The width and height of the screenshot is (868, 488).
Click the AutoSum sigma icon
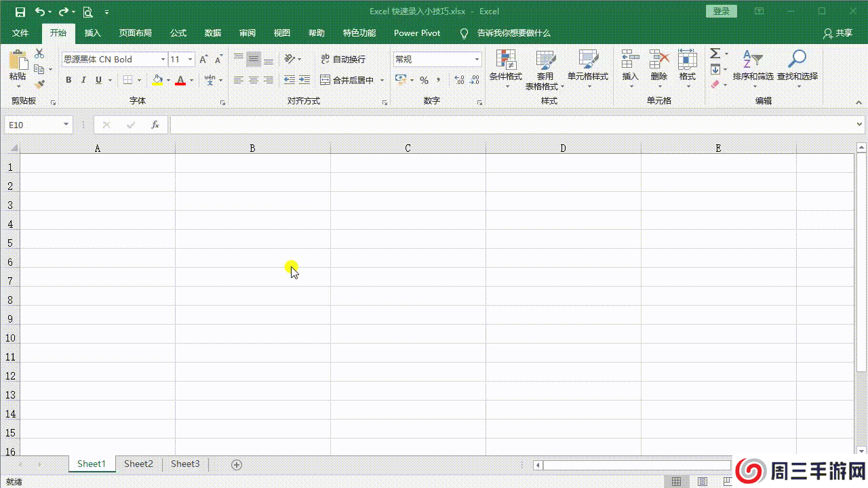[x=715, y=54]
